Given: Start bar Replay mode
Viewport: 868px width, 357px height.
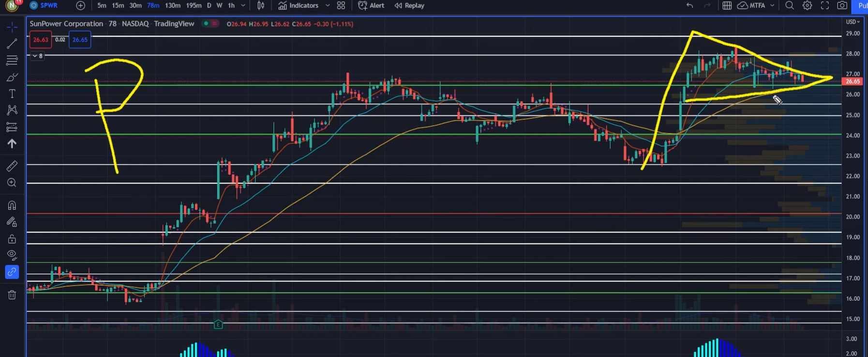Looking at the screenshot, I should tap(409, 5).
